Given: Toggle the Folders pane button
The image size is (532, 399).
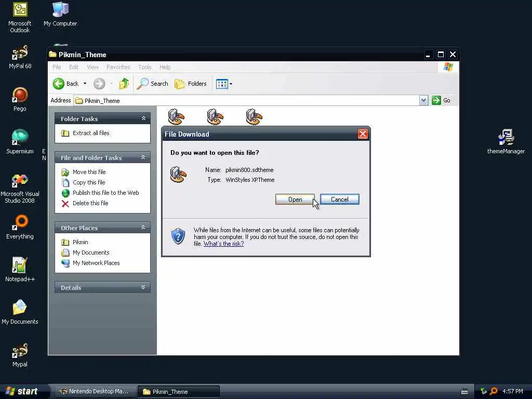Looking at the screenshot, I should 190,84.
